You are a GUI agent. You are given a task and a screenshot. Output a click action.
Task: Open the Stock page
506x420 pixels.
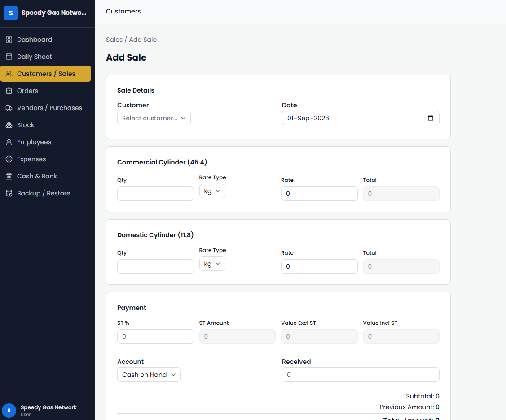pyautogui.click(x=45, y=125)
